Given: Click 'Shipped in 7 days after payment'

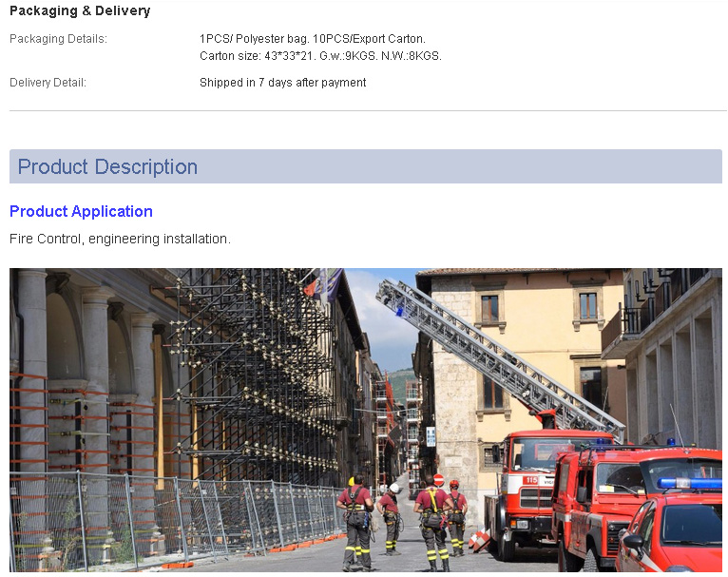Looking at the screenshot, I should [x=283, y=83].
